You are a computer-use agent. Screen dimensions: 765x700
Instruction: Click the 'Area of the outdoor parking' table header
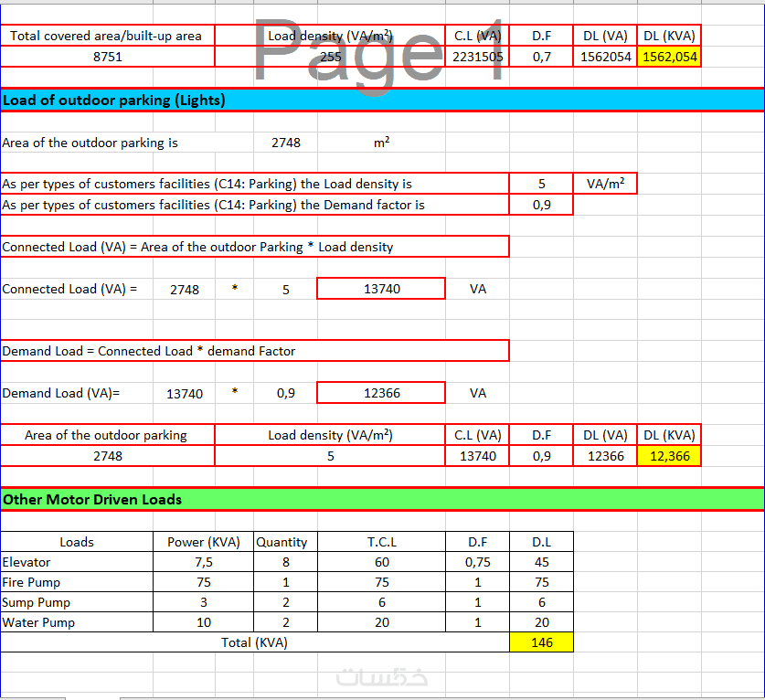pos(107,435)
